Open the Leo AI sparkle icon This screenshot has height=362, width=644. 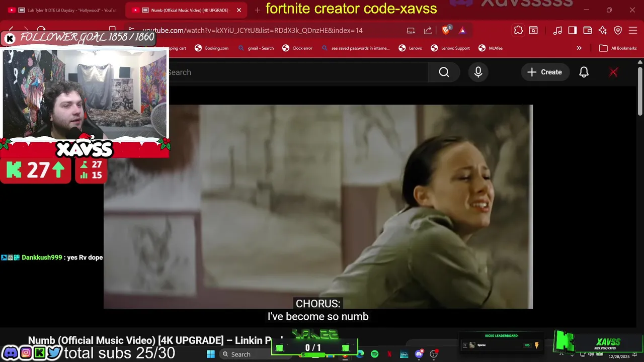coord(603,30)
